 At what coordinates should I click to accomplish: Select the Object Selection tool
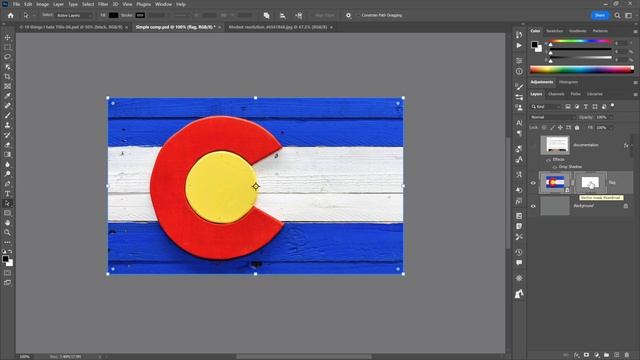click(7, 67)
